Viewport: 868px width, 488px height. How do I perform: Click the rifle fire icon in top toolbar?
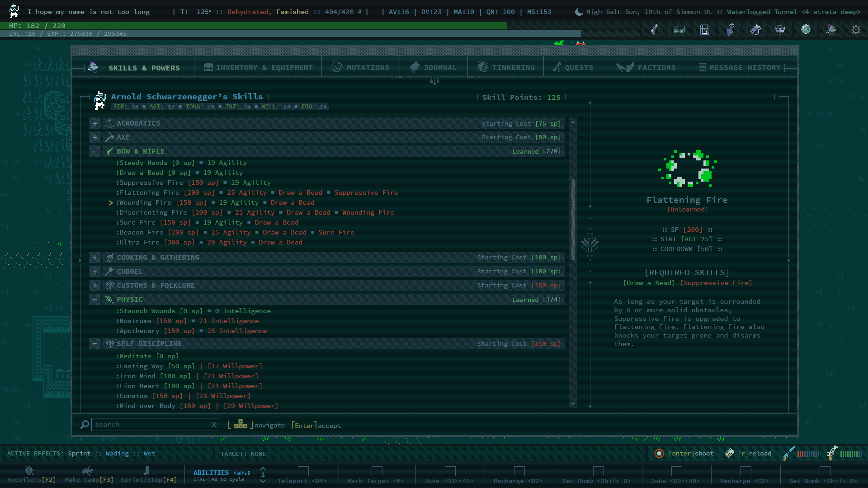click(x=654, y=30)
